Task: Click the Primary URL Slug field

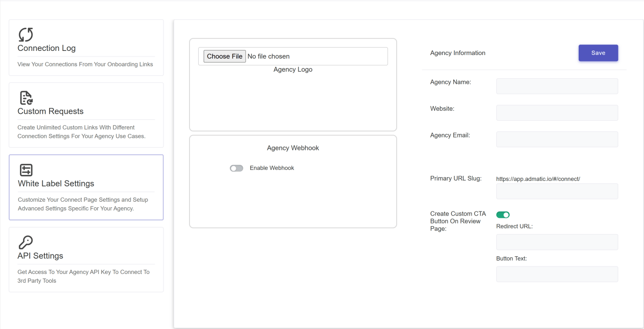Action: pos(557,191)
